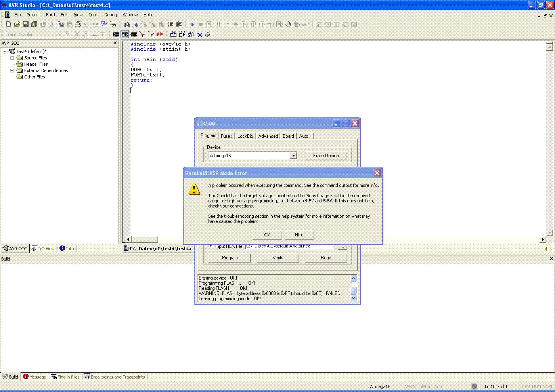Switch to the Advanced tab in STK500
This screenshot has width=555, height=392.
(268, 136)
